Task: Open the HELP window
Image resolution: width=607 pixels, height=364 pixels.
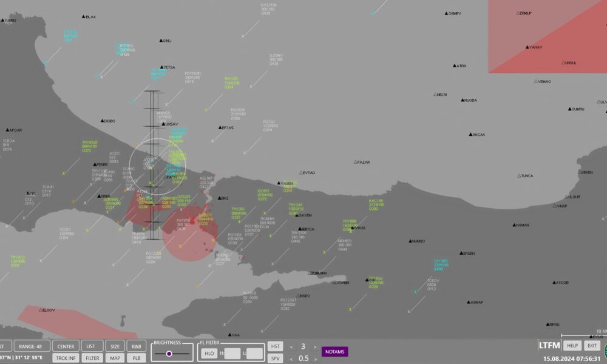Action: pyautogui.click(x=572, y=346)
